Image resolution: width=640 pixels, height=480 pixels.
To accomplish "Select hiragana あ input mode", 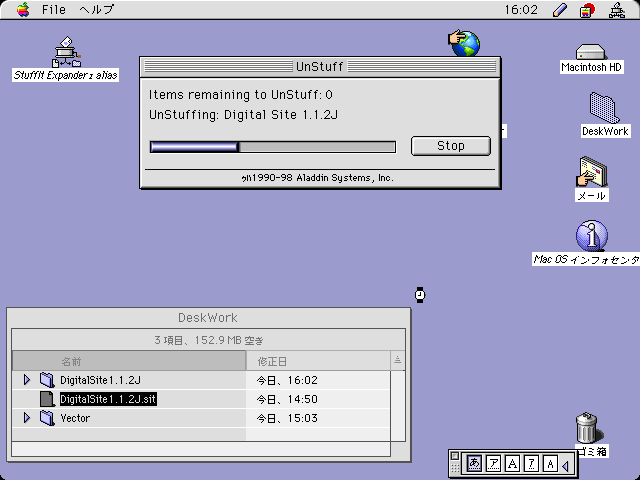I will [x=474, y=463].
